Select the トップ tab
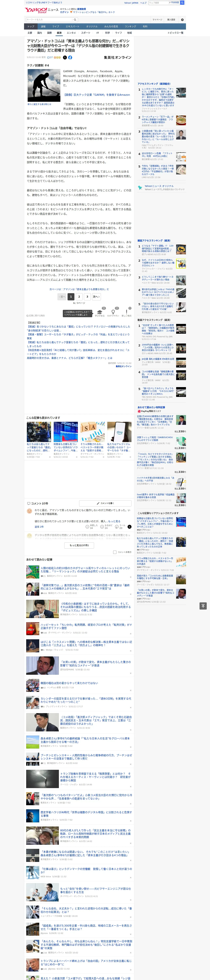Viewport: 210px width, 980px height. pos(31,26)
